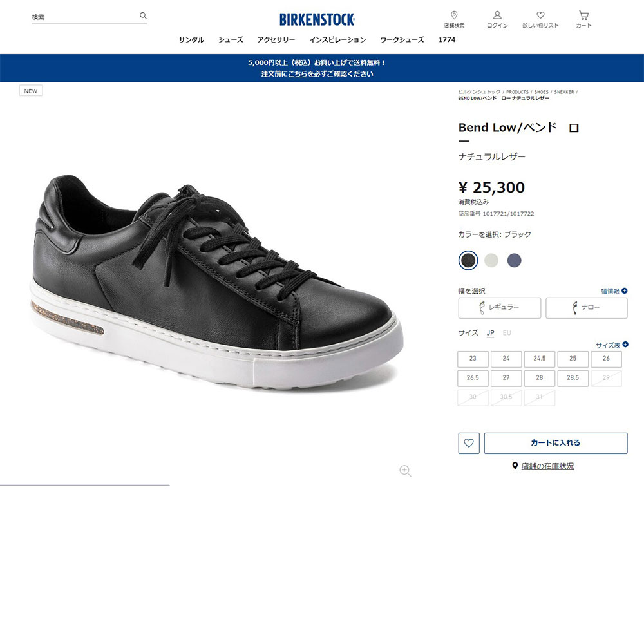Click the search magnifier icon

click(143, 15)
